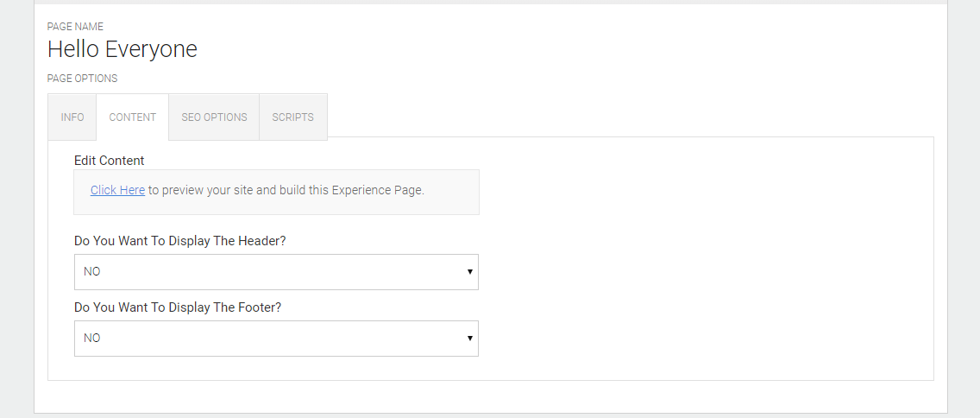
Task: Open the Display The Footer dropdown
Action: coord(276,338)
